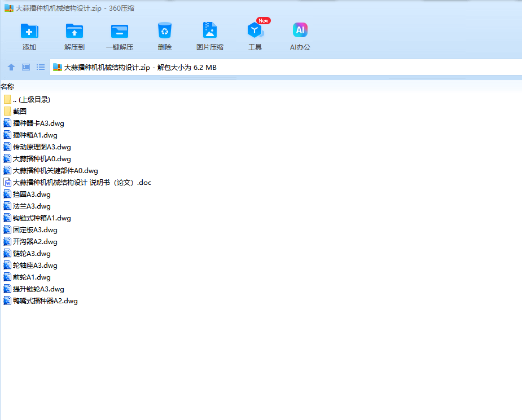Screen dimensions: 522x420
Task: Click the dwg icon beside 传动原理图A3.dwg
Action: click(7, 147)
